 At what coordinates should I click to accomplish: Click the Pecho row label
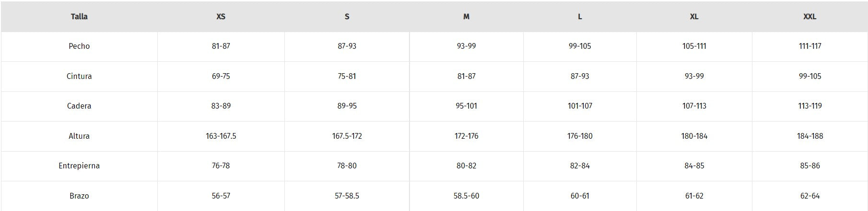(79, 46)
